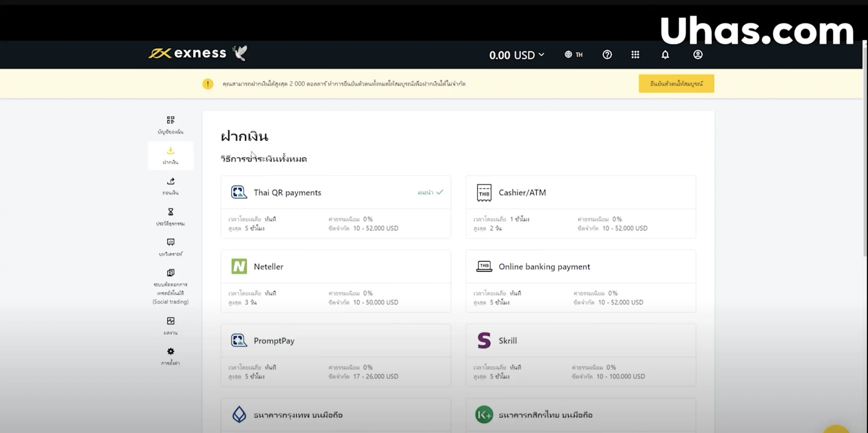
Task: Open the Analytics sidebar icon
Action: [170, 242]
